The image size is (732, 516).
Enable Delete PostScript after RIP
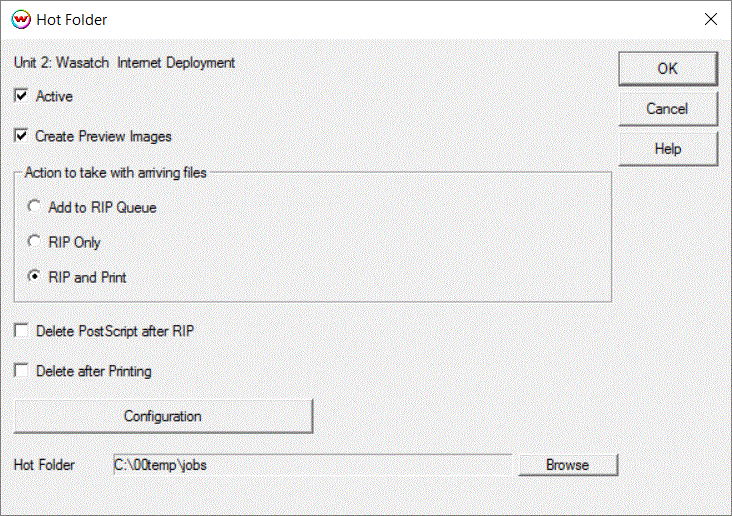[x=21, y=331]
